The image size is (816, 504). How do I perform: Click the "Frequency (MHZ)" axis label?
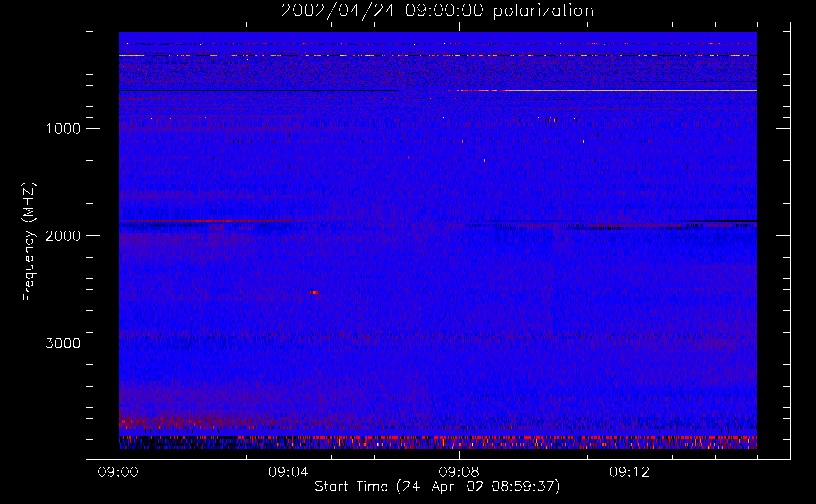point(29,242)
